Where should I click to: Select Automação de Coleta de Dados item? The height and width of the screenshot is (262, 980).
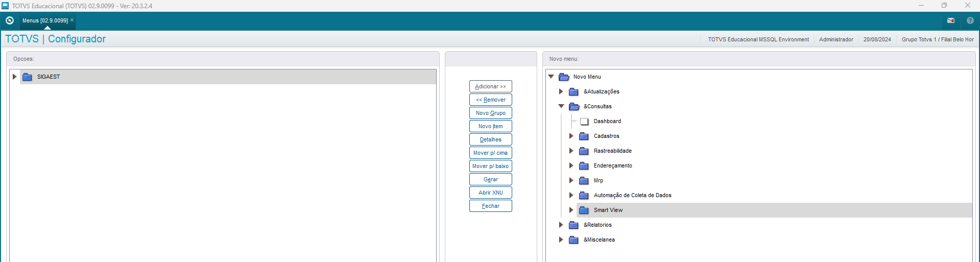(x=633, y=195)
